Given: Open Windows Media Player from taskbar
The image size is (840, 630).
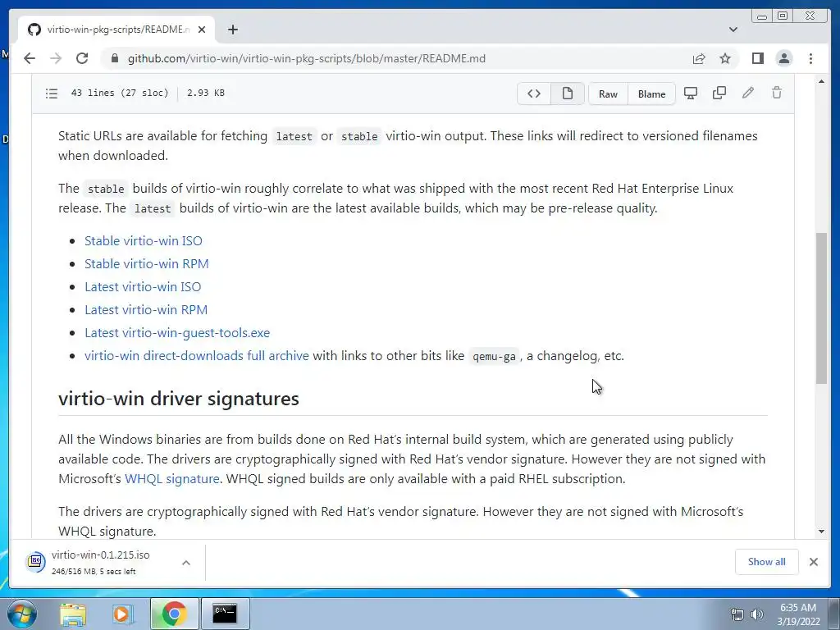Looking at the screenshot, I should [x=122, y=614].
